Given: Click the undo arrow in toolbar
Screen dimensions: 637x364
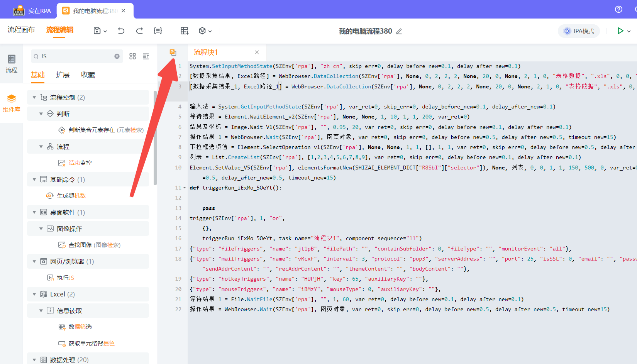Looking at the screenshot, I should [x=121, y=31].
